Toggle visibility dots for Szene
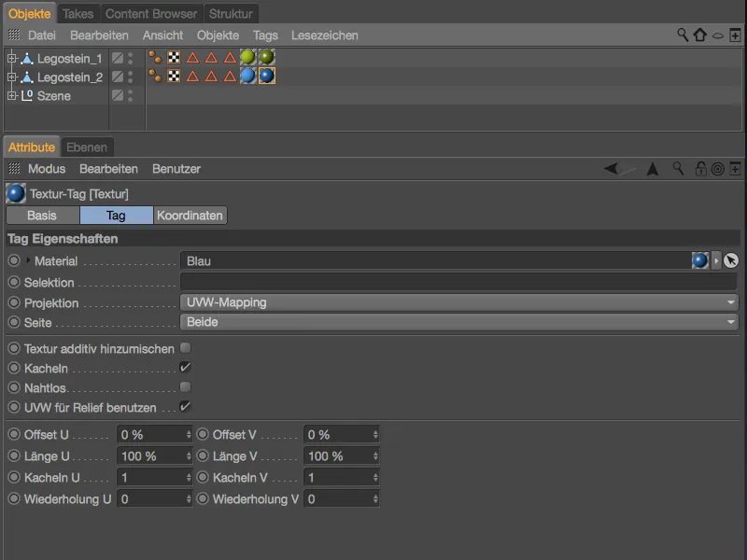747x560 pixels. click(x=130, y=96)
